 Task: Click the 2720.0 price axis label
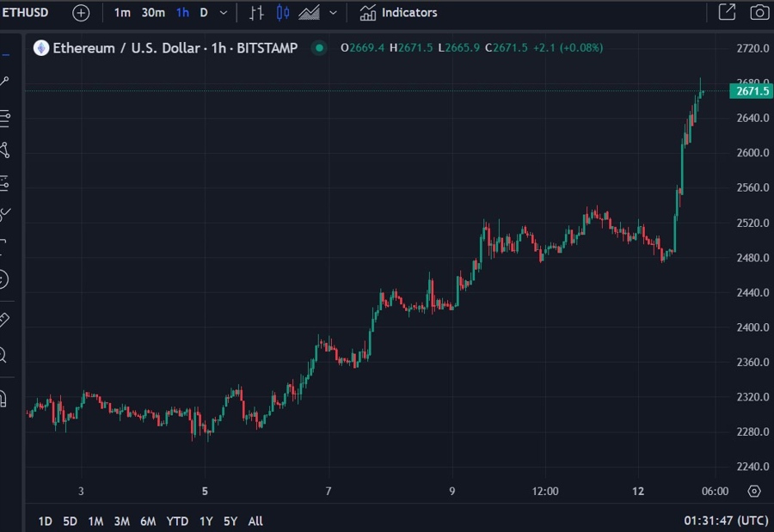pos(752,48)
